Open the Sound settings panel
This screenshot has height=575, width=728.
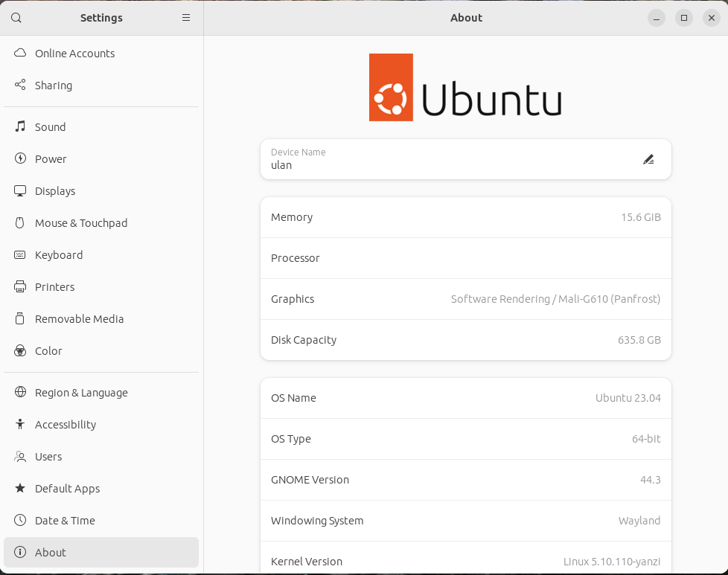click(x=101, y=126)
